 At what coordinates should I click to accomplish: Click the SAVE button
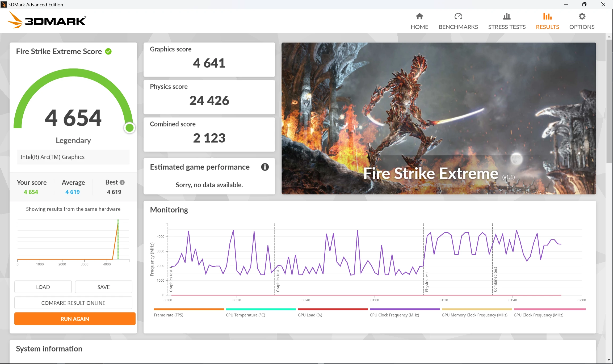point(103,287)
